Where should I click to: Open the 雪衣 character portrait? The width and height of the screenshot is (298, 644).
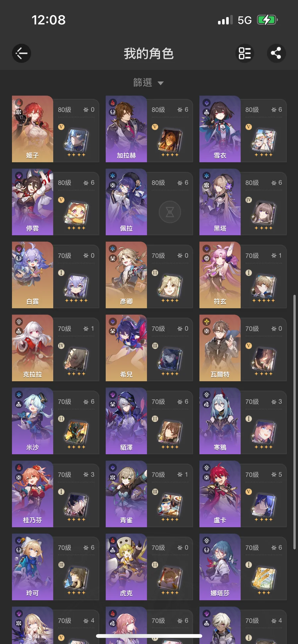(220, 129)
